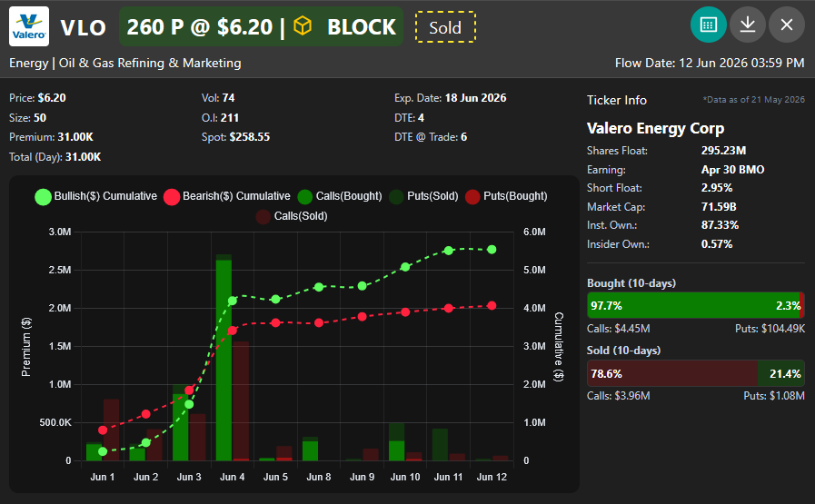This screenshot has width=815, height=504.
Task: Click the Flow Date timestamp text
Action: pos(710,63)
